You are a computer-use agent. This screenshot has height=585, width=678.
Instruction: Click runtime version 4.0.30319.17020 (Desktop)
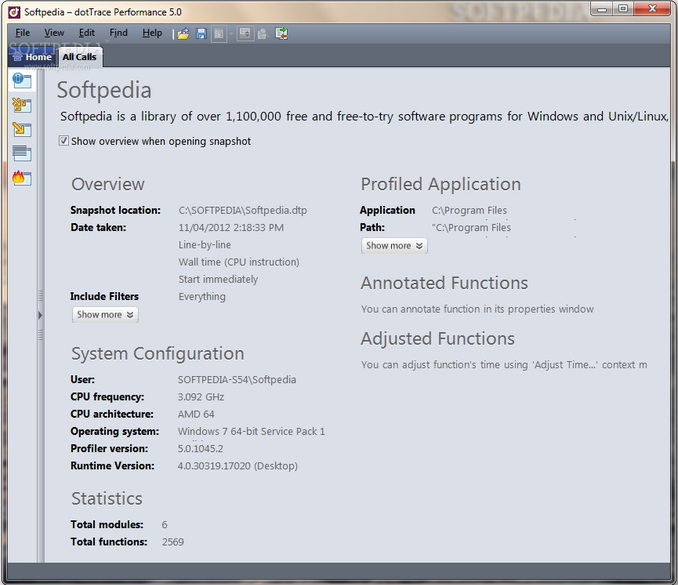[x=237, y=466]
